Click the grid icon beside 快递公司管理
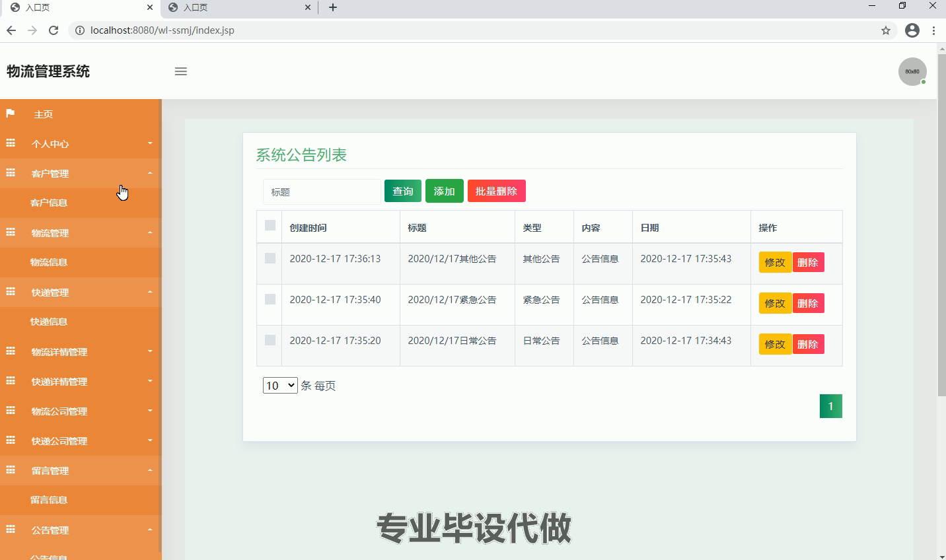The image size is (946, 560). tap(11, 440)
